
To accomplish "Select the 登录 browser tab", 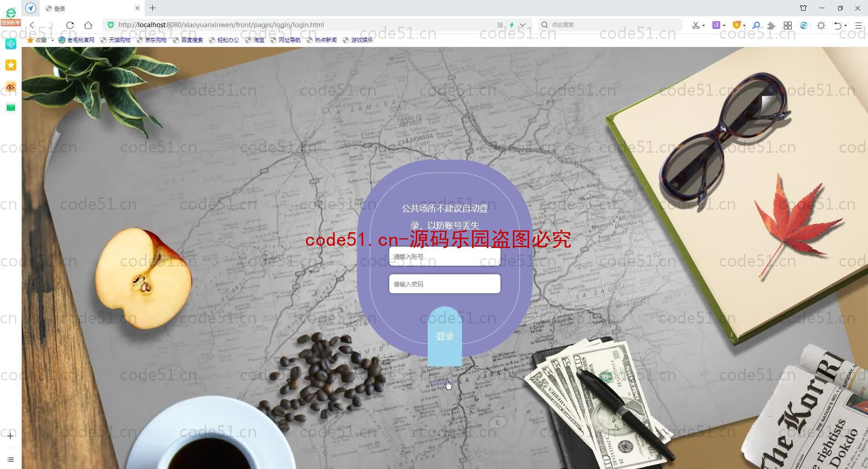I will (x=93, y=8).
